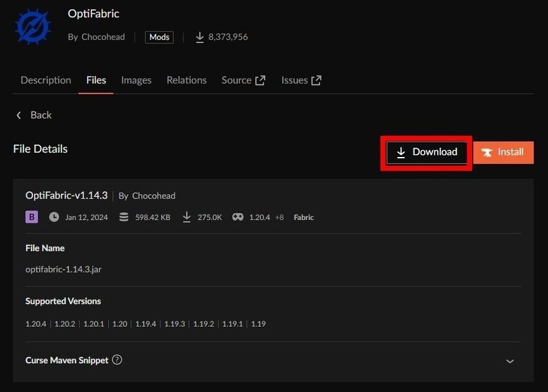Click supported version 1.19.4
The image size is (548, 392).
click(x=145, y=323)
